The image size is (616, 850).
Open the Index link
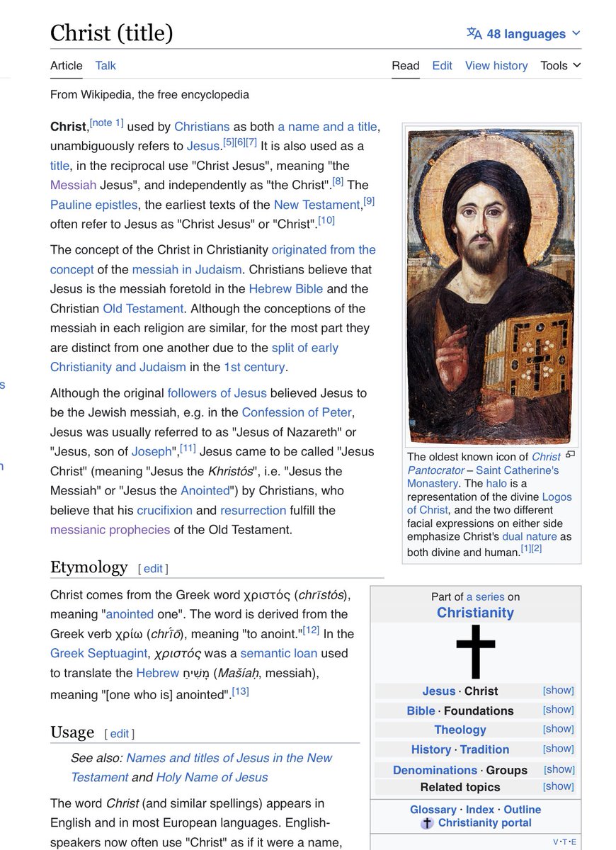click(x=480, y=809)
